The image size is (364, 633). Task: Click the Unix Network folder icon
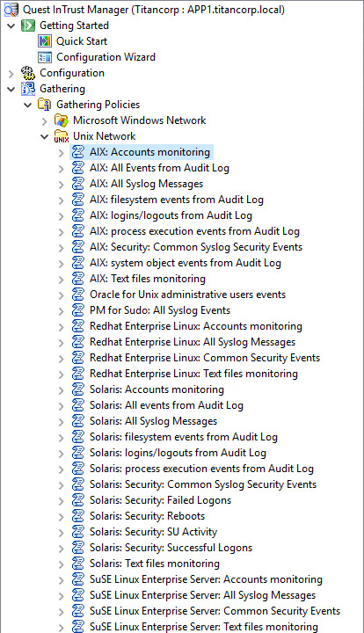tap(62, 136)
